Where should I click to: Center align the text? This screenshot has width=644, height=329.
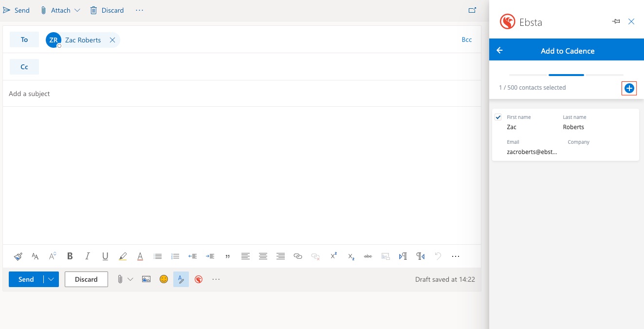click(x=263, y=256)
